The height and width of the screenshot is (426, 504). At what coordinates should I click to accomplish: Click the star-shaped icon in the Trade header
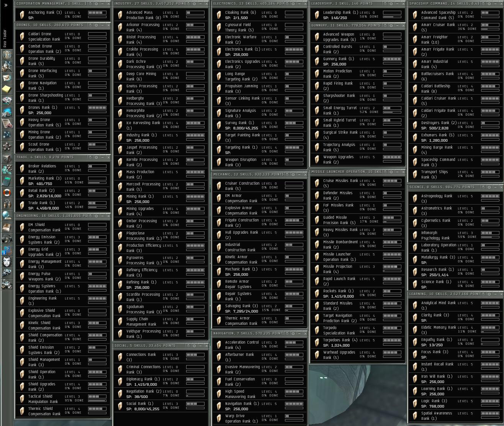pos(90,157)
